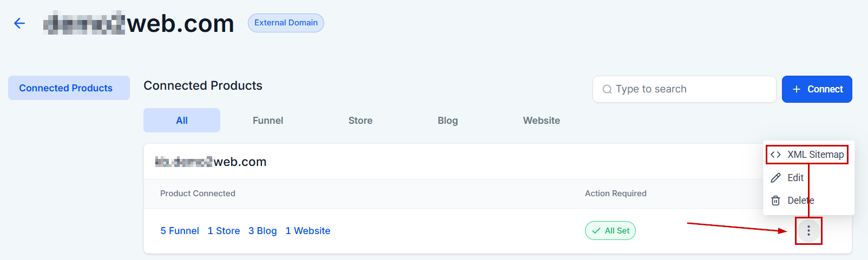Open the 5 Funnel link

pos(180,231)
